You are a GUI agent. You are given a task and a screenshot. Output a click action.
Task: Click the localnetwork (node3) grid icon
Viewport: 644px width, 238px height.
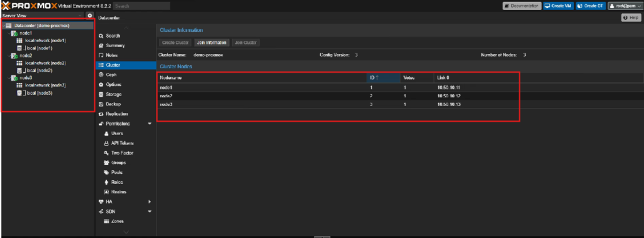tap(19, 85)
